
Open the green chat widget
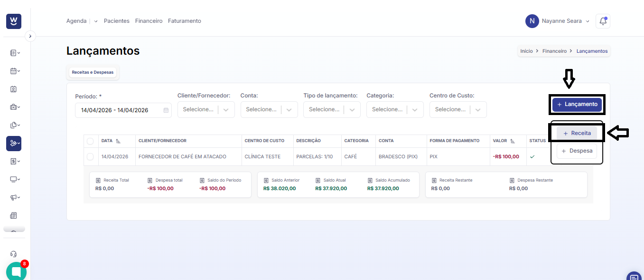(x=16, y=272)
